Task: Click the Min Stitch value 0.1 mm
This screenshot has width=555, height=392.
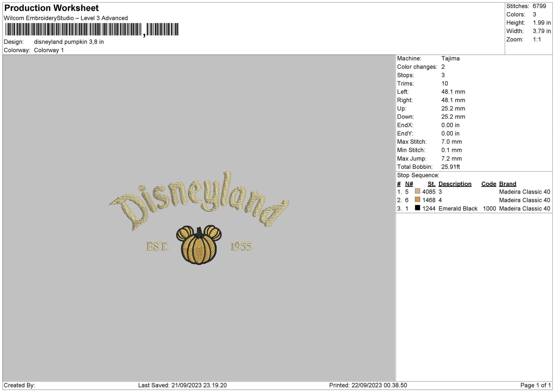Action: pyautogui.click(x=451, y=150)
